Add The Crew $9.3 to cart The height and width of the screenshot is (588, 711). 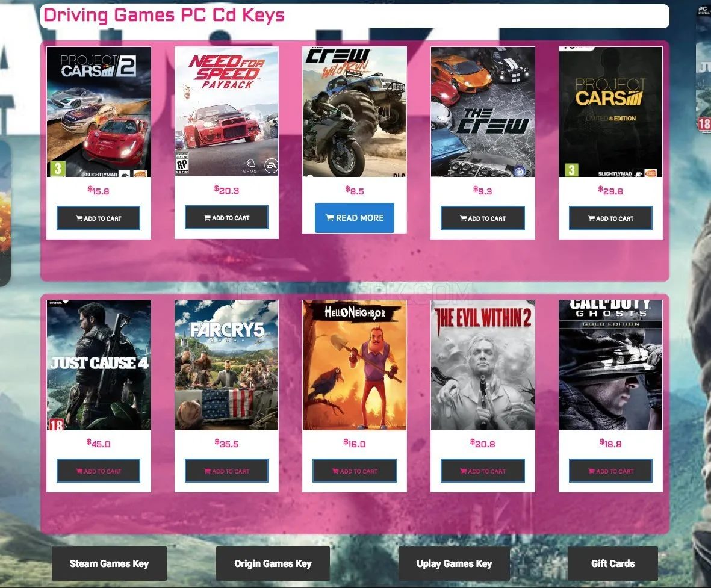482,218
